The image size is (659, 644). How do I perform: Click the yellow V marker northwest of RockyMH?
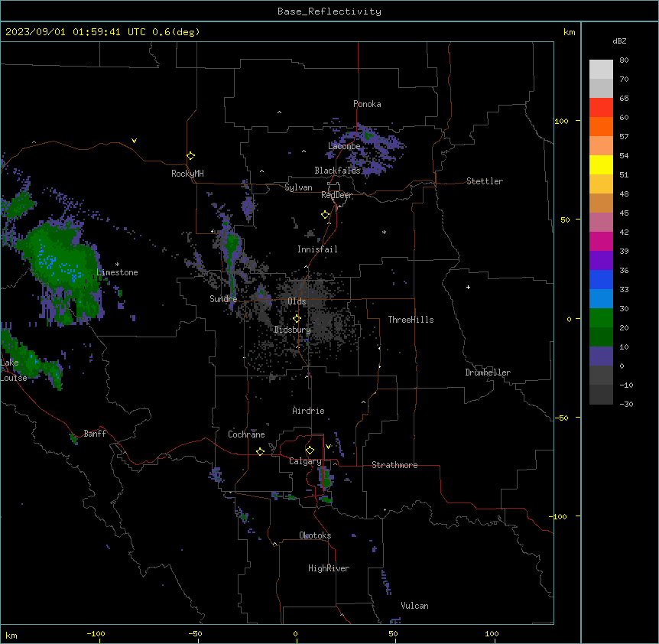[134, 141]
